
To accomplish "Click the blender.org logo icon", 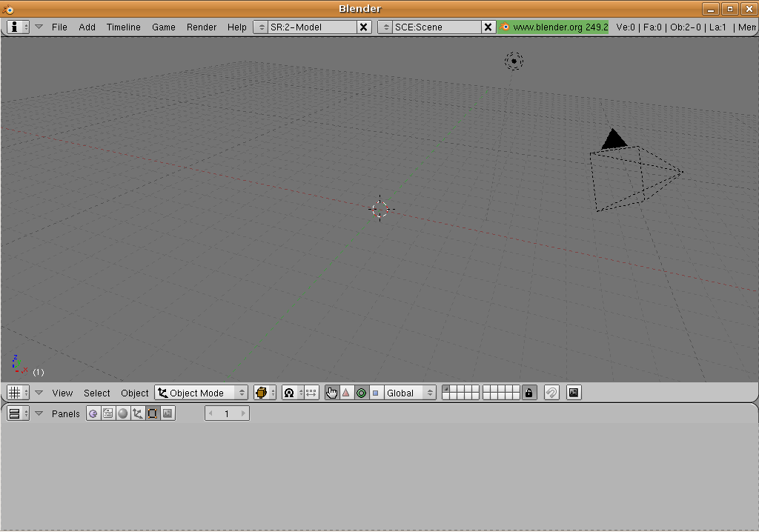I will 505,27.
